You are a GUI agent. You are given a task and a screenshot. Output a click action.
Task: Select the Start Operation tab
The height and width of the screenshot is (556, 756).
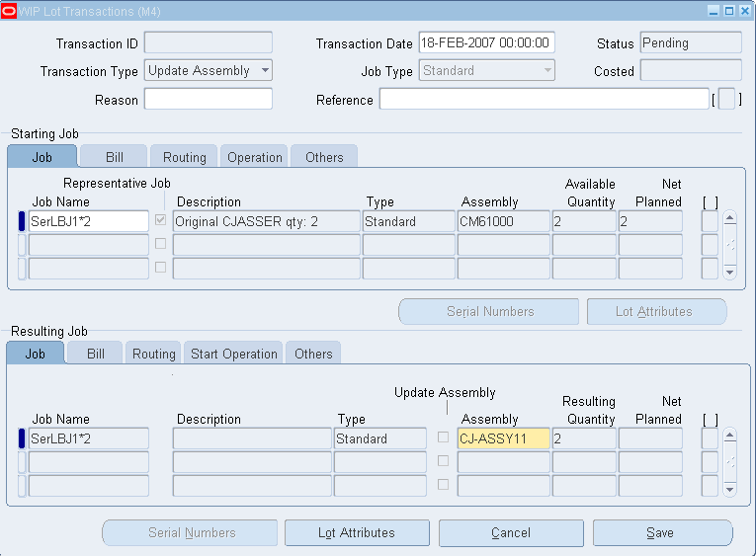point(234,354)
